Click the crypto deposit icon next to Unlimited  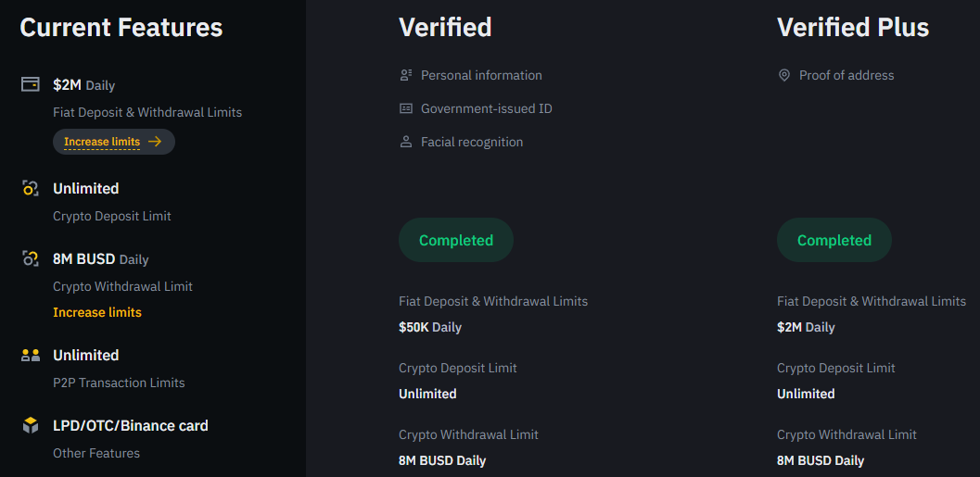(30, 188)
